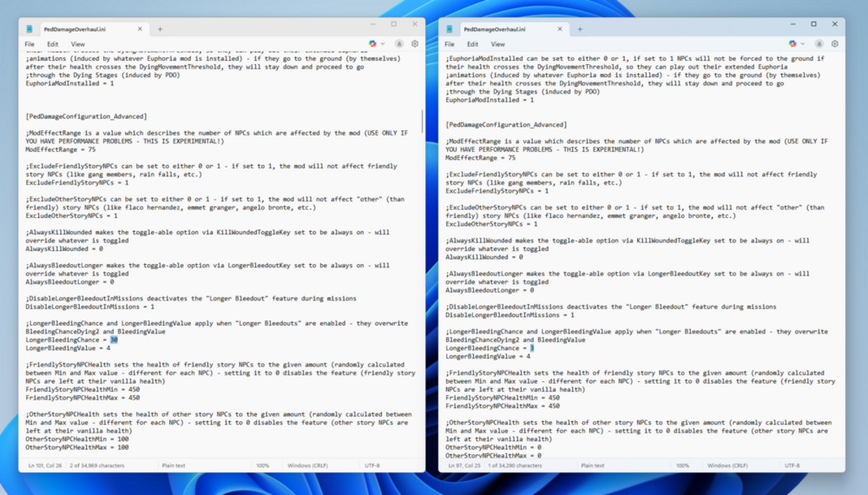Open View menu in right Notepad window
This screenshot has height=495, width=868.
coord(497,44)
